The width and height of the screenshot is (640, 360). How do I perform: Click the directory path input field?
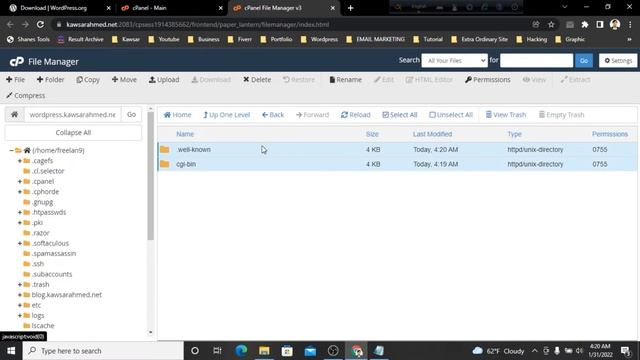[x=73, y=115]
